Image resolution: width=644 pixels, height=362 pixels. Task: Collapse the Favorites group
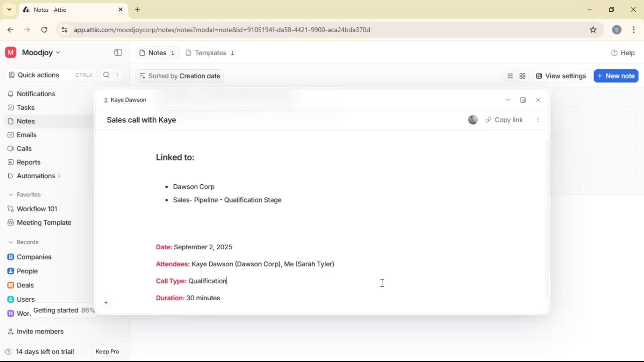coord(11,194)
